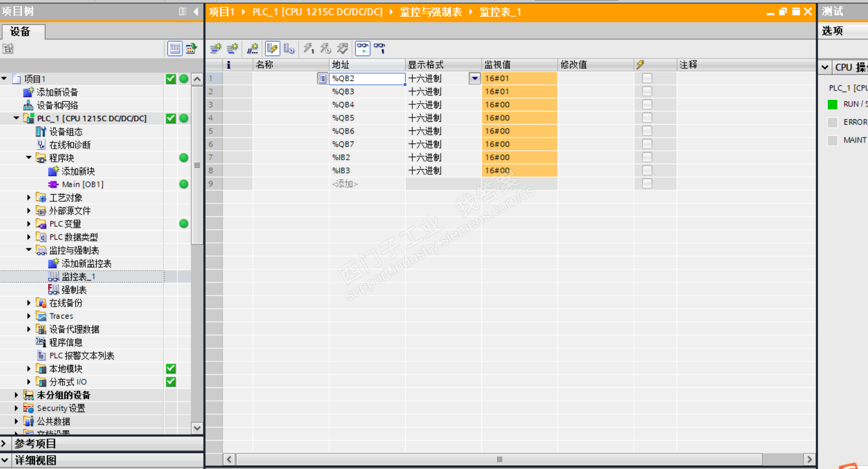
Task: Click the 注释 column header
Action: tap(746, 65)
